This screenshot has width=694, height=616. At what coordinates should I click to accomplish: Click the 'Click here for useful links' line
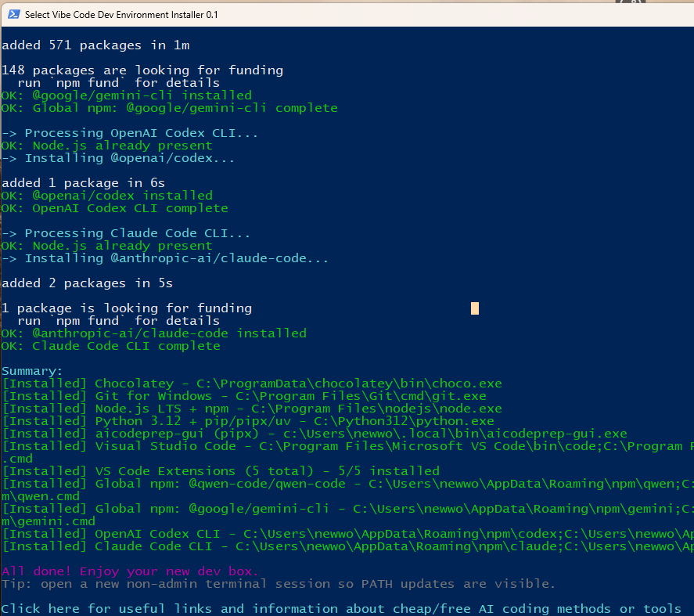point(341,609)
